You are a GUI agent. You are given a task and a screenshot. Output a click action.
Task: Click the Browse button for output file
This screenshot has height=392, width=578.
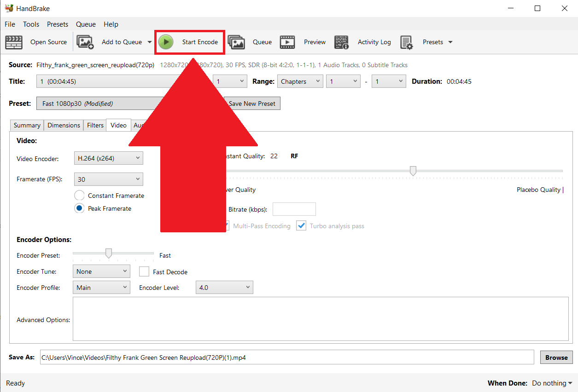pyautogui.click(x=556, y=357)
